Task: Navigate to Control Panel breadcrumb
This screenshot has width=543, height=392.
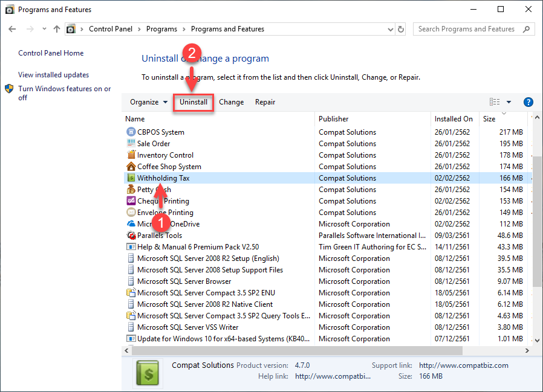Action: (111, 29)
